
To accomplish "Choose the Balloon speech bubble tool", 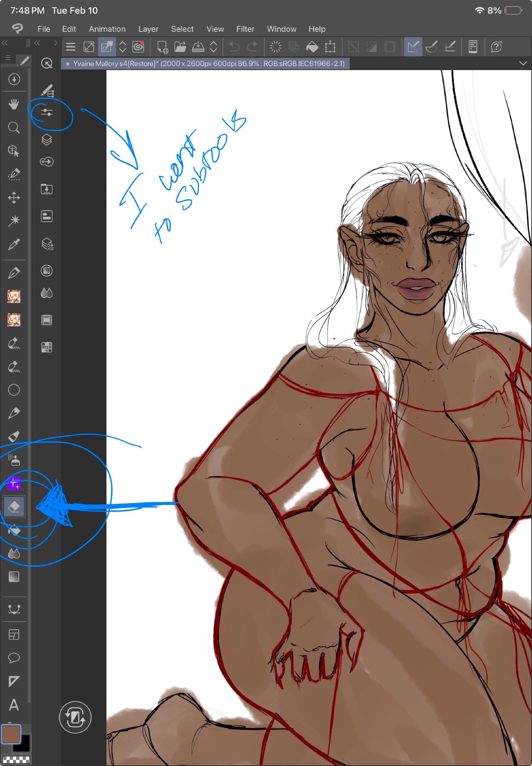I will pos(14,658).
